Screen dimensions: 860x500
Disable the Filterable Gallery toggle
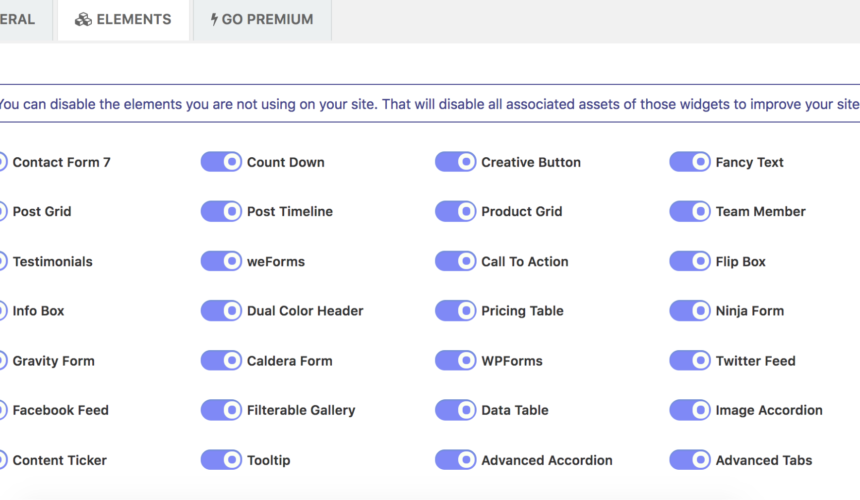(221, 410)
